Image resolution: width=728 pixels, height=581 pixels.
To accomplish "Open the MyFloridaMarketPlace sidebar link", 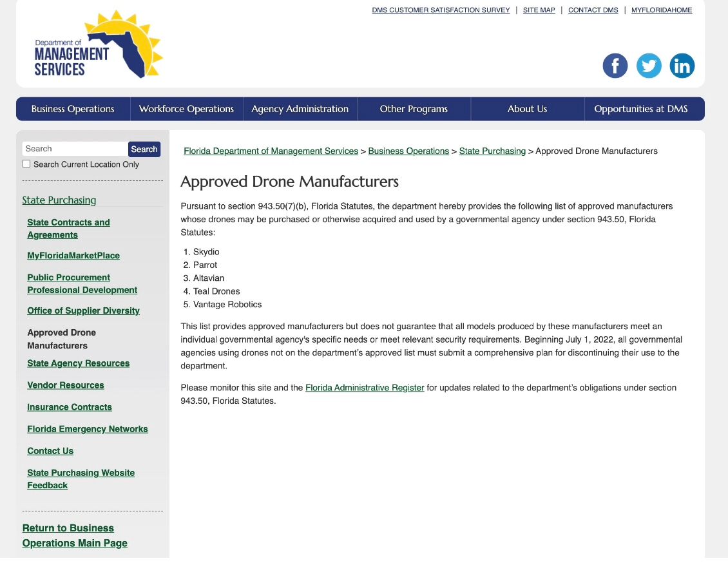I will (73, 256).
